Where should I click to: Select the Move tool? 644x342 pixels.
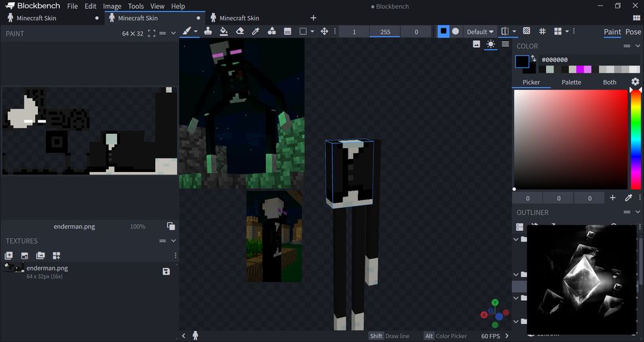coord(325,31)
